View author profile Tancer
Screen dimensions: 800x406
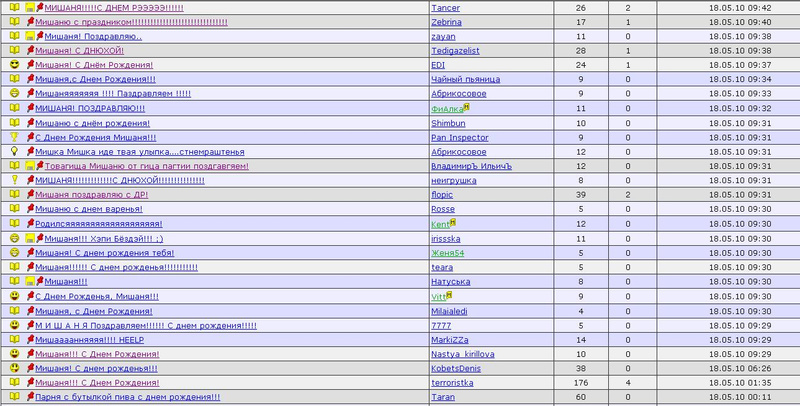coord(445,8)
